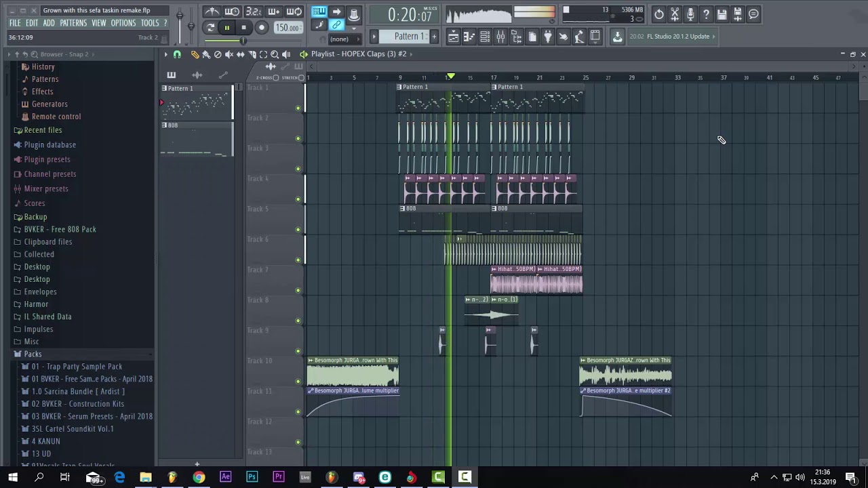Click FL Studio 20.1.2 Update news
Screen dimensions: 868x488
point(671,37)
